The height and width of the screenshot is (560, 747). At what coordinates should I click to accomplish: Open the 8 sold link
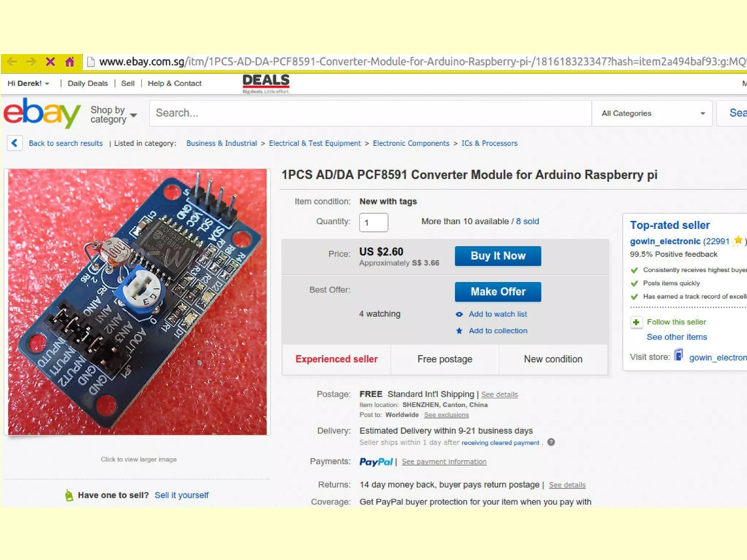527,221
